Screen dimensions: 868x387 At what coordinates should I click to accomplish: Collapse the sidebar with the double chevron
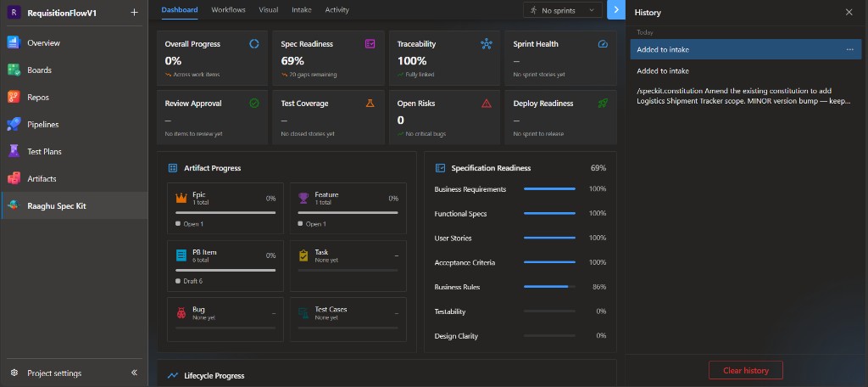coord(134,373)
